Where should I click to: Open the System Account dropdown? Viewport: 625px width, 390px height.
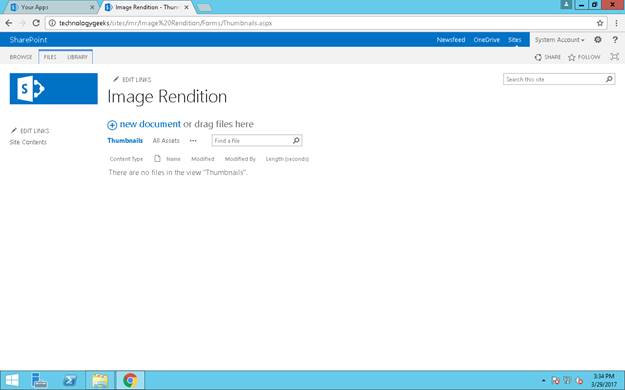pos(559,40)
